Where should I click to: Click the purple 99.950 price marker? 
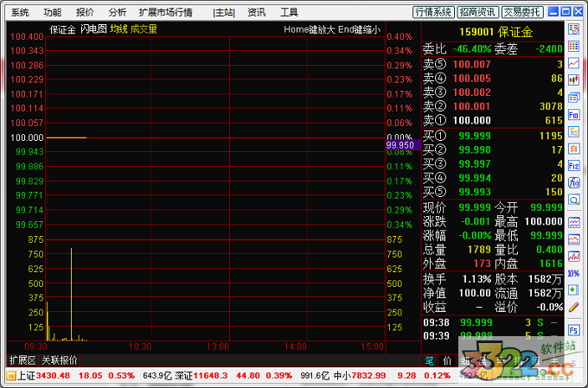pos(403,145)
